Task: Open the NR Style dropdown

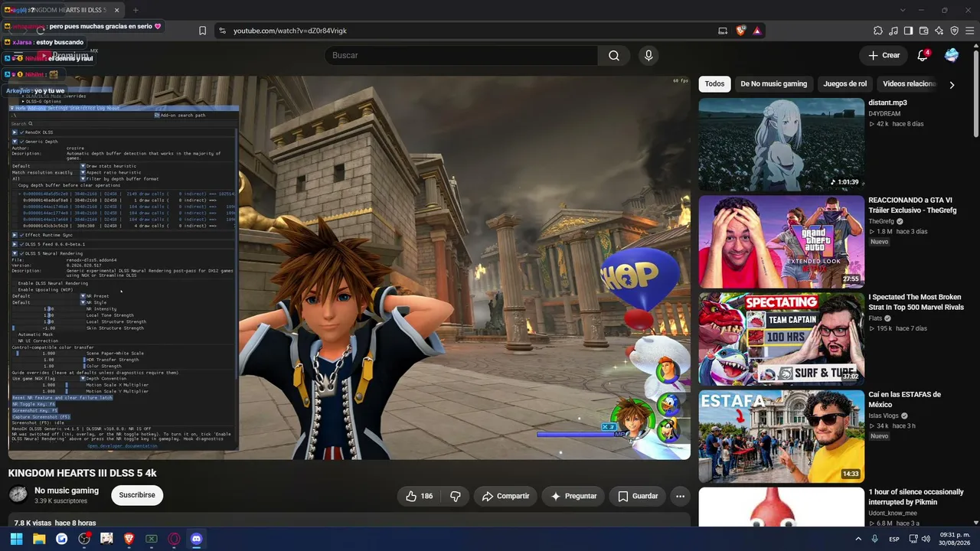Action: (83, 302)
